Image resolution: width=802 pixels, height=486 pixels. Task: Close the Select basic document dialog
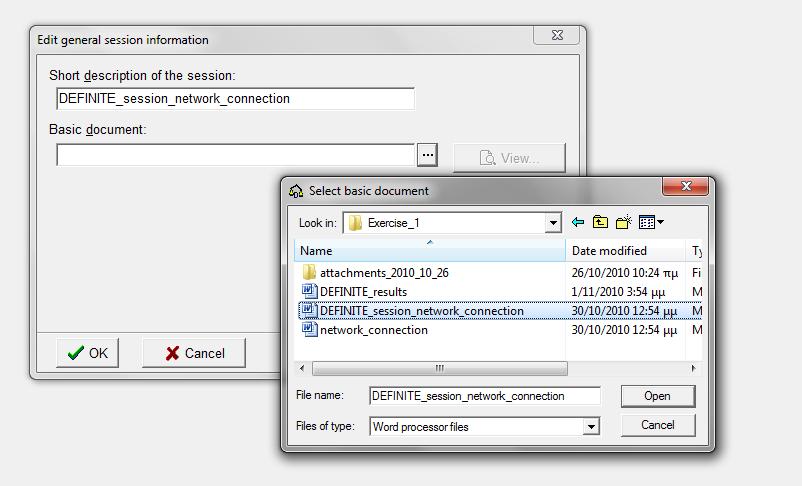tap(685, 186)
